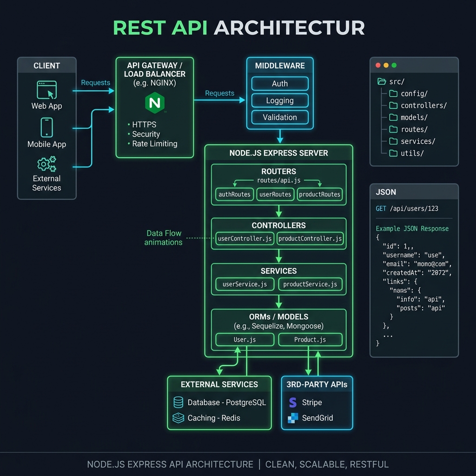Viewport: 476px width, 476px height.
Task: Open the User.js model box
Action: 245,339
